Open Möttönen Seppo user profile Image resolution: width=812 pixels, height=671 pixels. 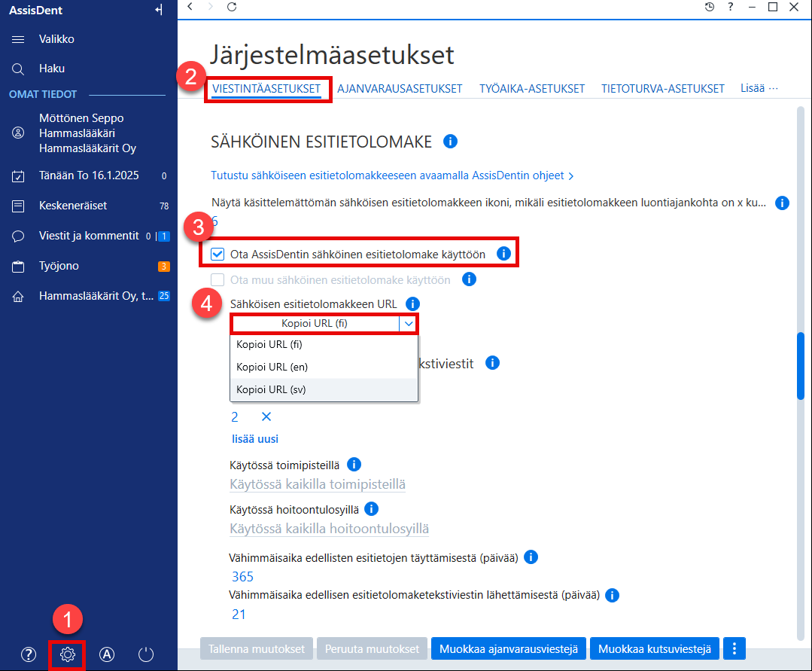click(x=87, y=133)
